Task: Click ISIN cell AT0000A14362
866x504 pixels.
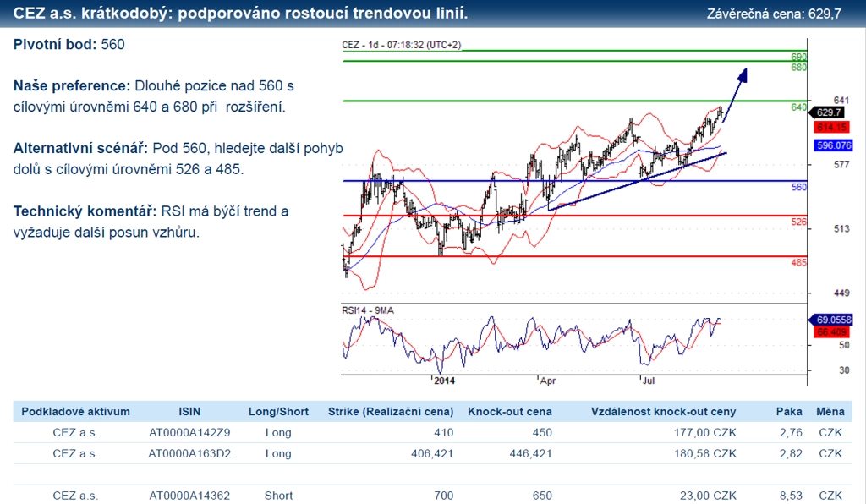Action: (189, 496)
